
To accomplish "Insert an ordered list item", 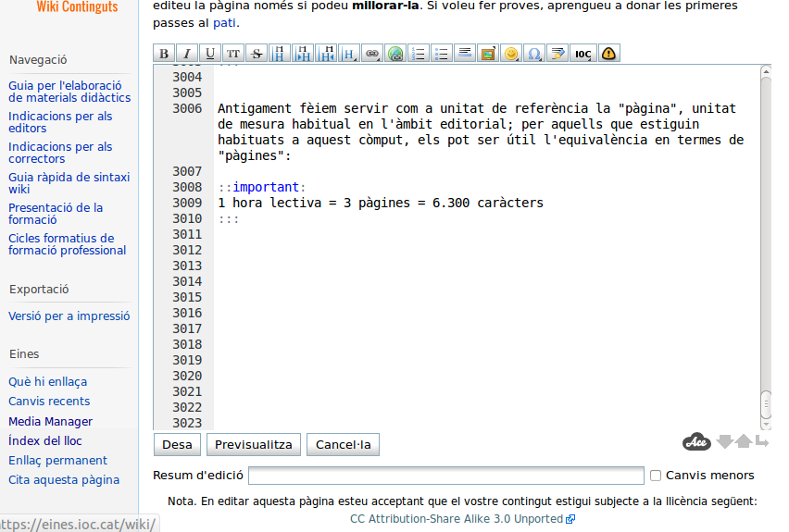I will pyautogui.click(x=419, y=54).
